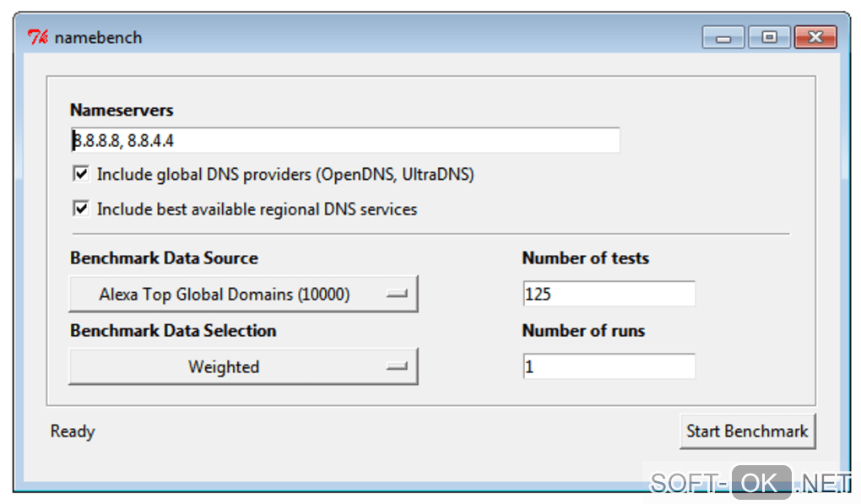Minimize the namebench window
Screen dimensions: 861x504
pos(724,37)
